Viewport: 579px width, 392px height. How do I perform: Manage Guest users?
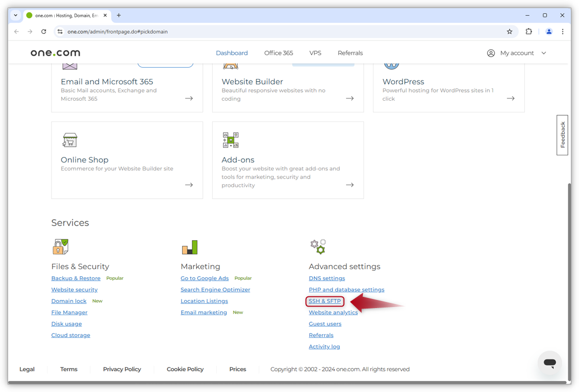[x=325, y=324]
